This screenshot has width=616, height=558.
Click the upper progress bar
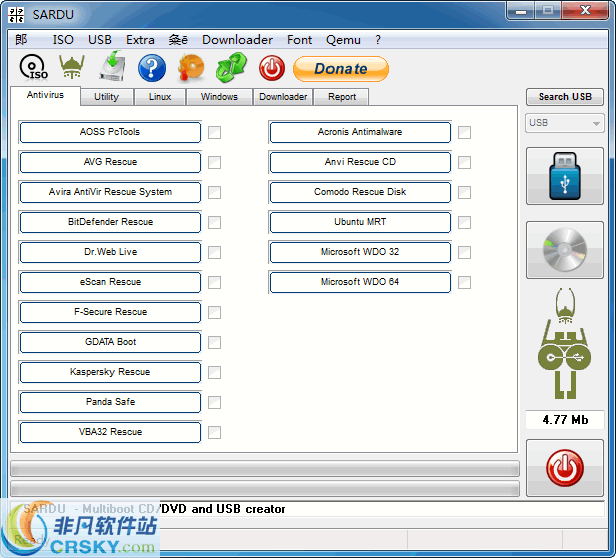[x=265, y=468]
